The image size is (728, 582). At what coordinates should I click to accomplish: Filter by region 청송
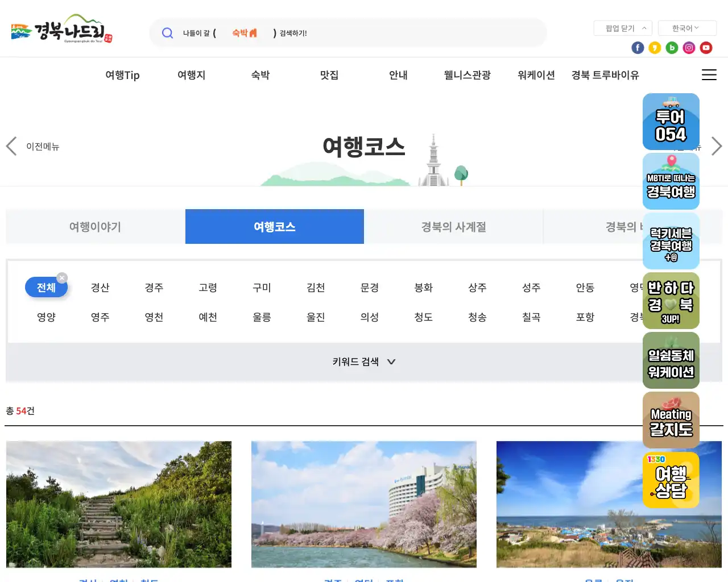477,317
